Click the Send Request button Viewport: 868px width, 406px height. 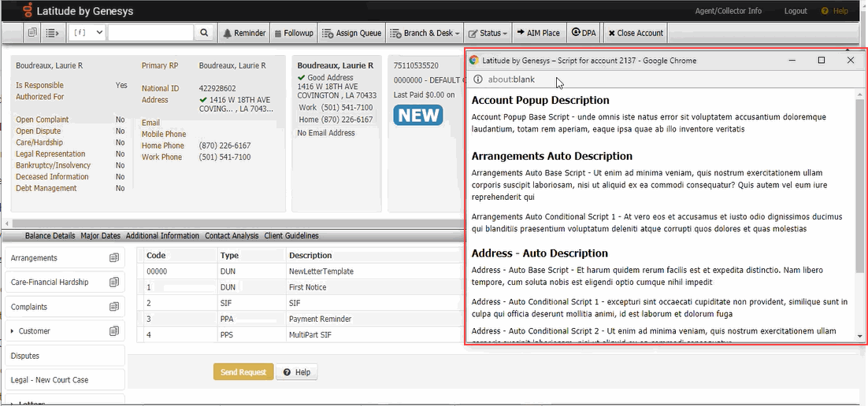[243, 372]
